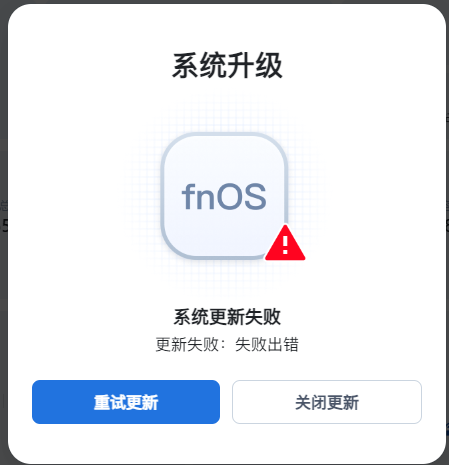This screenshot has height=465, width=449.
Task: Select the 更新失败：失败出错 error message
Action: pos(227,344)
